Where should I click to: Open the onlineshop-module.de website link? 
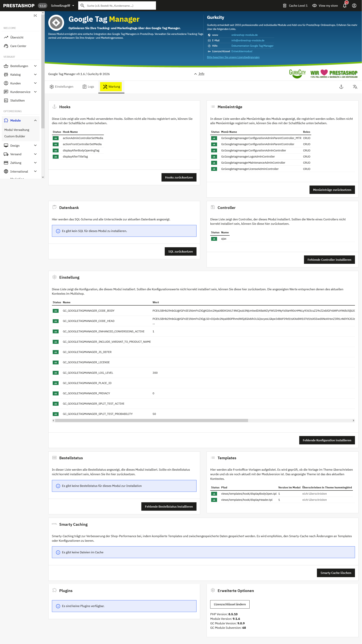click(244, 35)
